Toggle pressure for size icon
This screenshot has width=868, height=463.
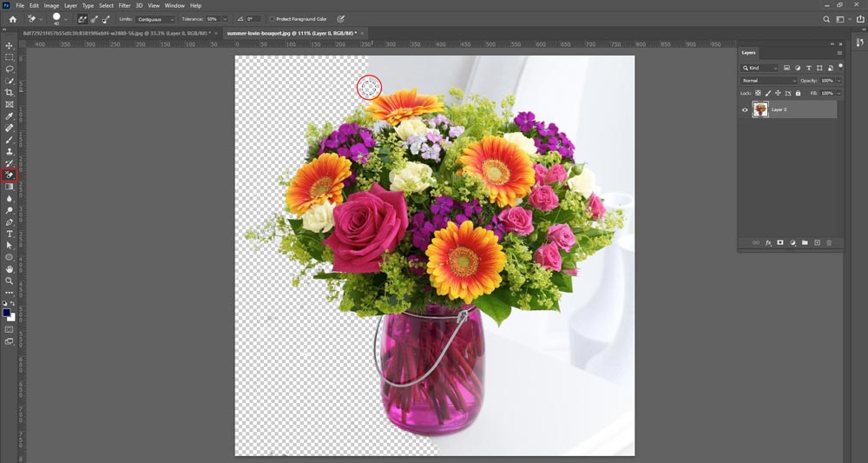pos(341,19)
